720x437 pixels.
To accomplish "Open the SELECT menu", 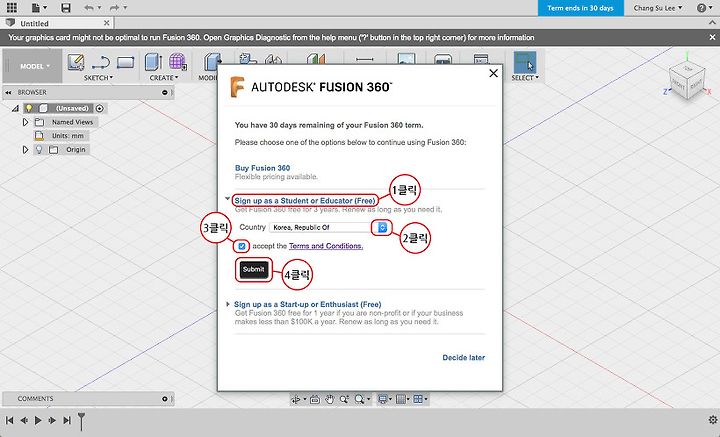I will [x=524, y=78].
